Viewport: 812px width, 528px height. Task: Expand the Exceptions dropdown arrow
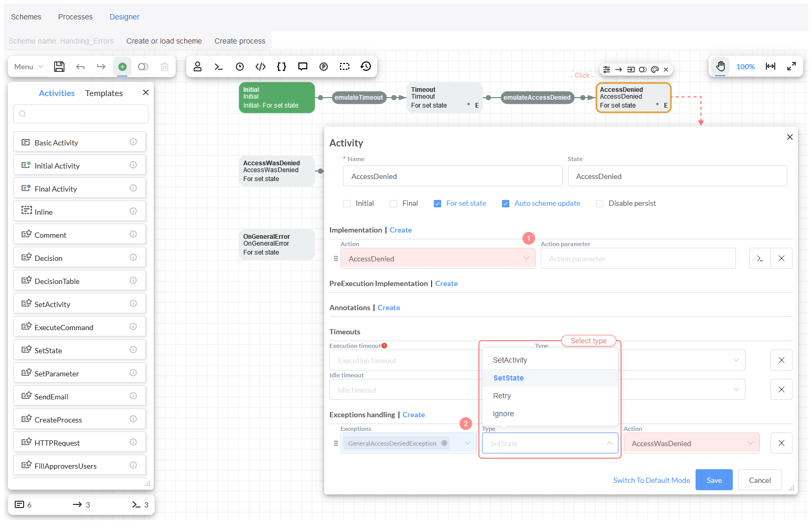tap(467, 443)
